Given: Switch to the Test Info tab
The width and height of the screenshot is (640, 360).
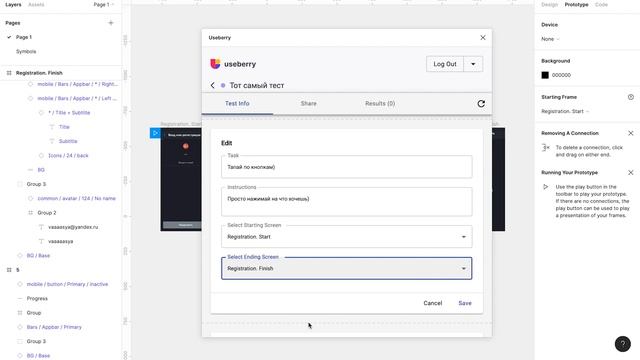Looking at the screenshot, I should coord(237,104).
